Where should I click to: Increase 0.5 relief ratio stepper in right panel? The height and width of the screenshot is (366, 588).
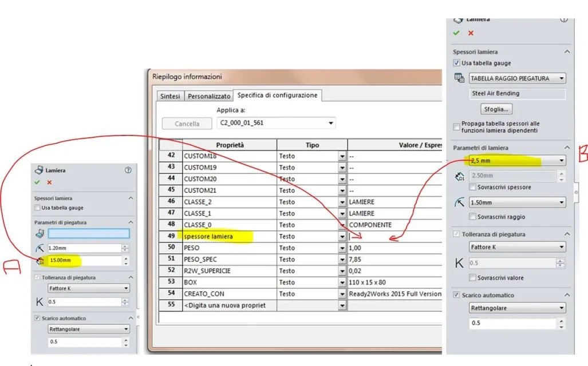(561, 321)
